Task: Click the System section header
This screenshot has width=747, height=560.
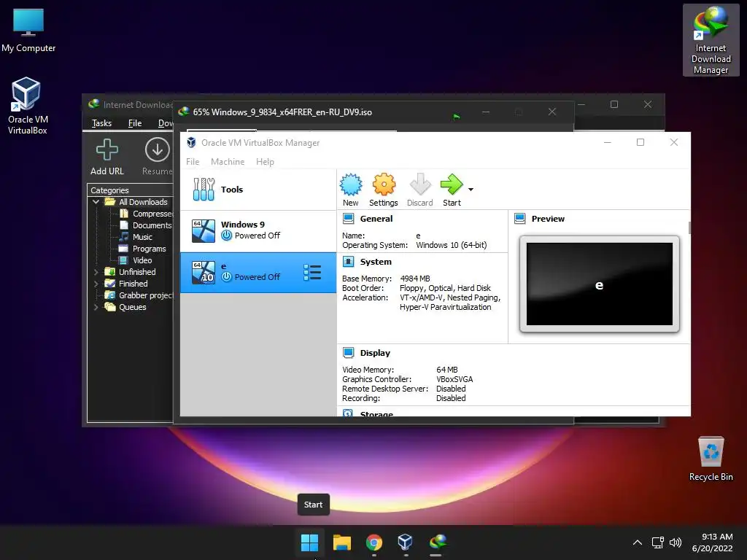Action: coord(376,262)
